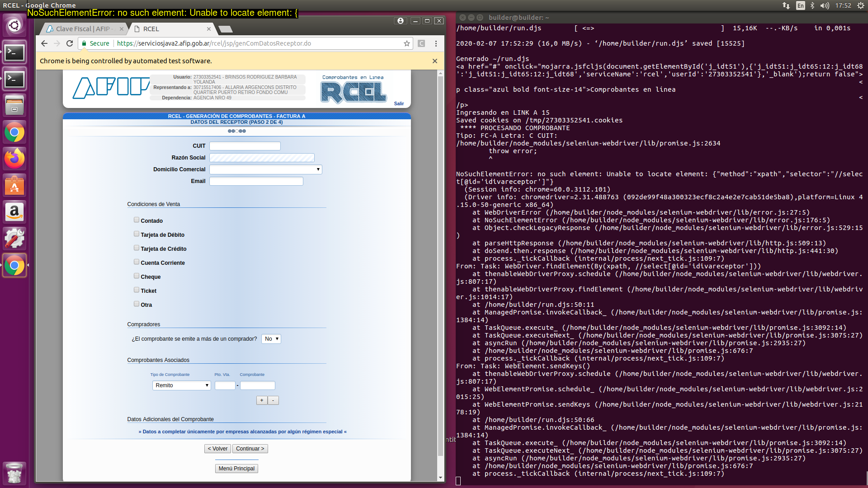Check the Otra checkbox

(137, 304)
